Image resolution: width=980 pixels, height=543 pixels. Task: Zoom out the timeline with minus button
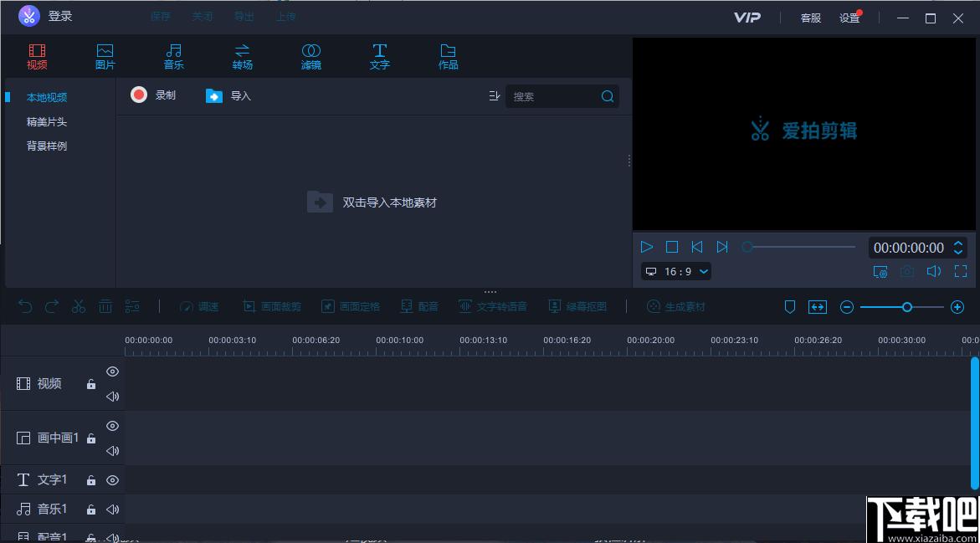[847, 307]
